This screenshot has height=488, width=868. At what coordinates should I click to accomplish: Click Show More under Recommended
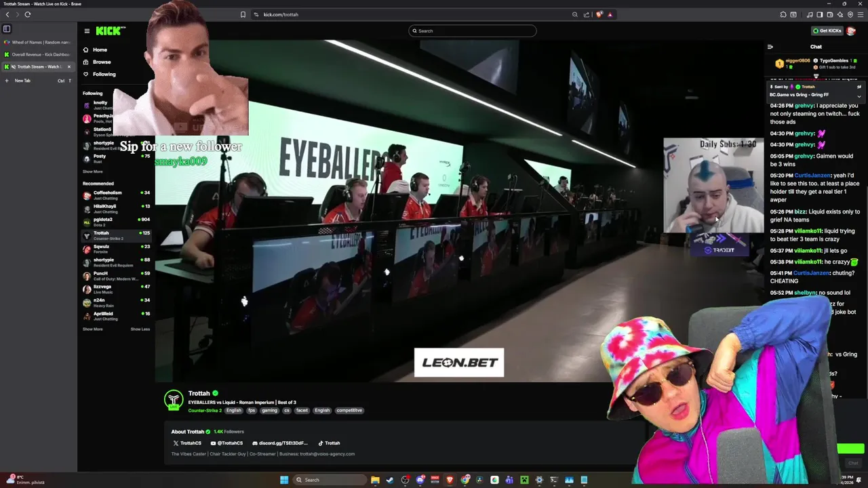click(x=93, y=329)
